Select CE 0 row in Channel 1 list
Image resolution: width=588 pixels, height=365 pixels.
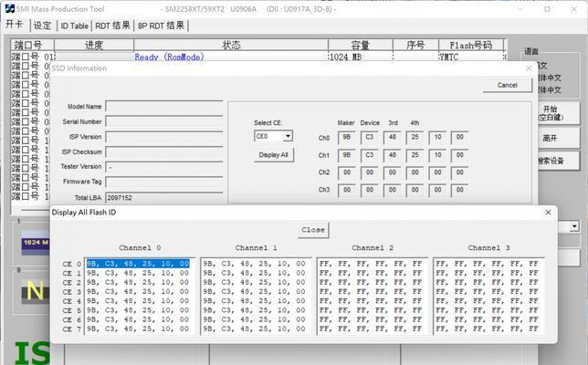point(254,264)
